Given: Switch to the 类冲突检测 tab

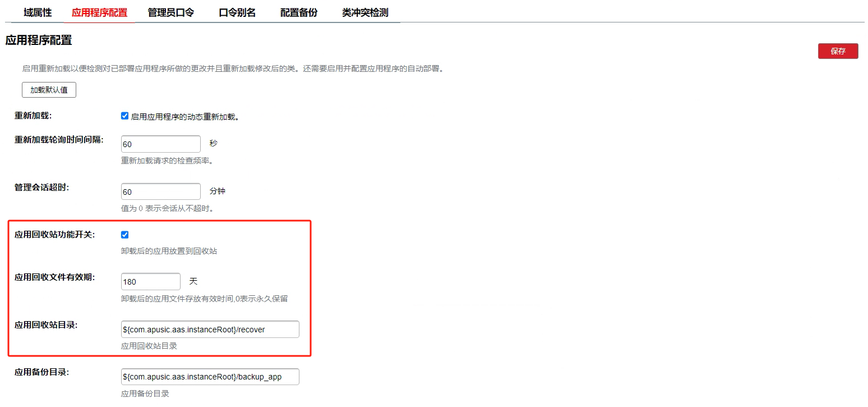Looking at the screenshot, I should click(365, 12).
